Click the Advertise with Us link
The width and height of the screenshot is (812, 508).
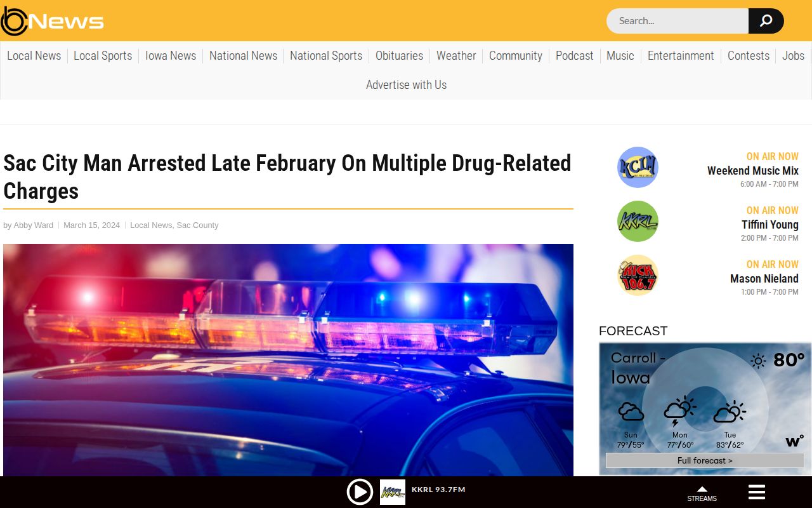point(406,85)
